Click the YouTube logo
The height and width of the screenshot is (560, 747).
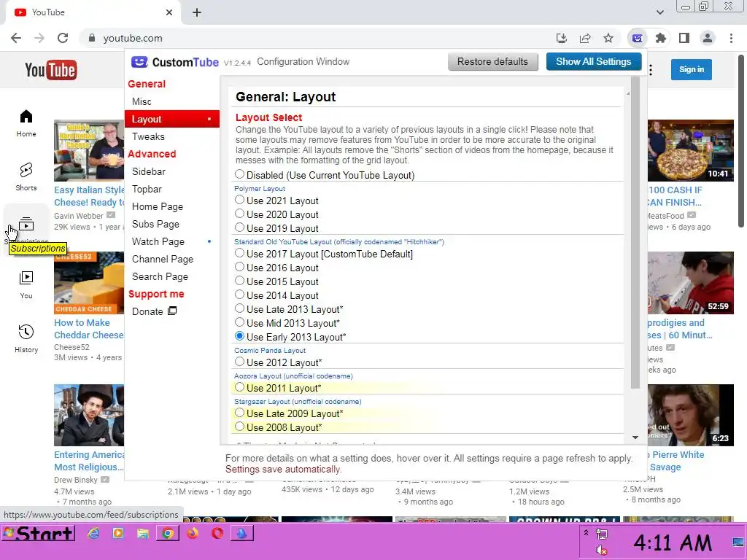(50, 70)
